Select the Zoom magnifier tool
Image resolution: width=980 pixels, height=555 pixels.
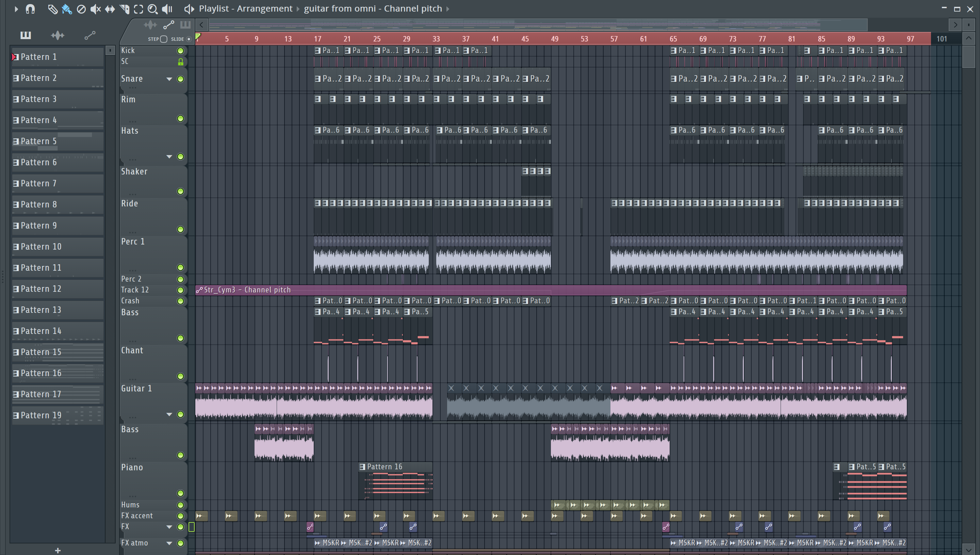pos(152,9)
